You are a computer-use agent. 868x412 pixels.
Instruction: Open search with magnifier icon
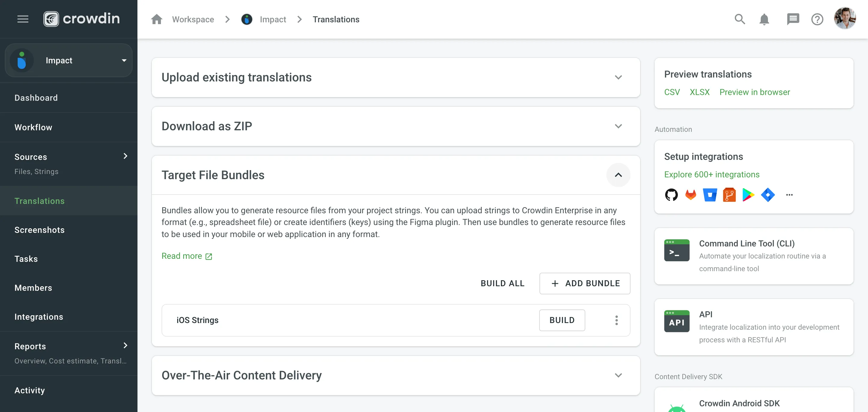pyautogui.click(x=740, y=19)
